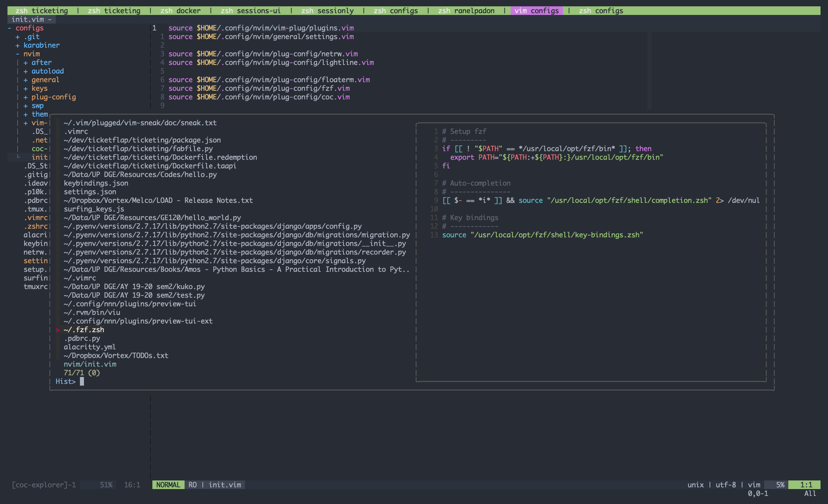The width and height of the screenshot is (828, 504).
Task: Open the general folder in tree
Action: pyautogui.click(x=45, y=80)
